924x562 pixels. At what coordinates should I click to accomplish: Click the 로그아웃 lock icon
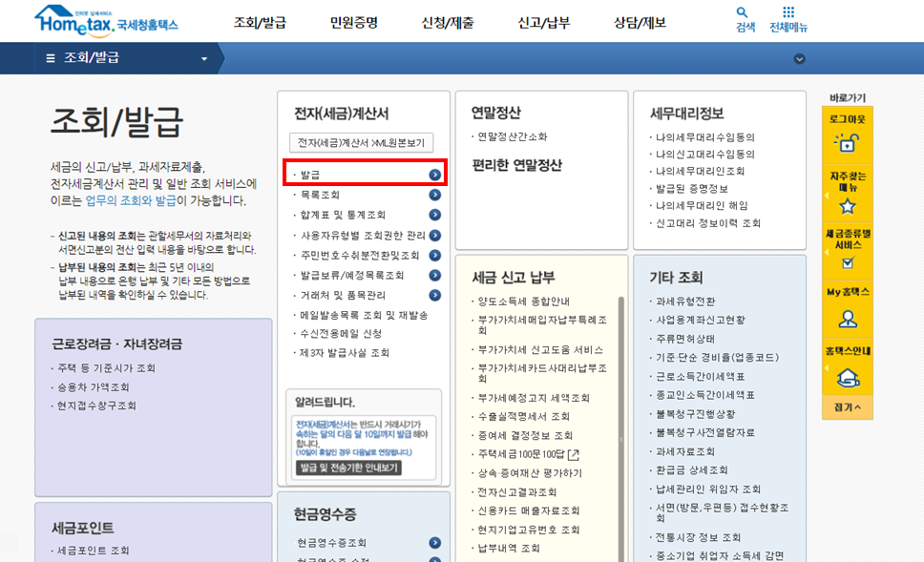coord(847,142)
